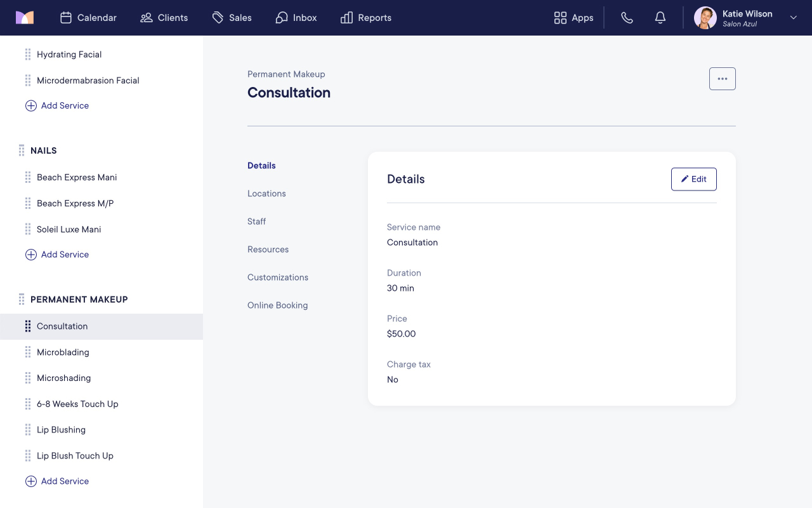This screenshot has width=812, height=508.
Task: Click drag handle of Beach Express Mani
Action: tap(28, 178)
